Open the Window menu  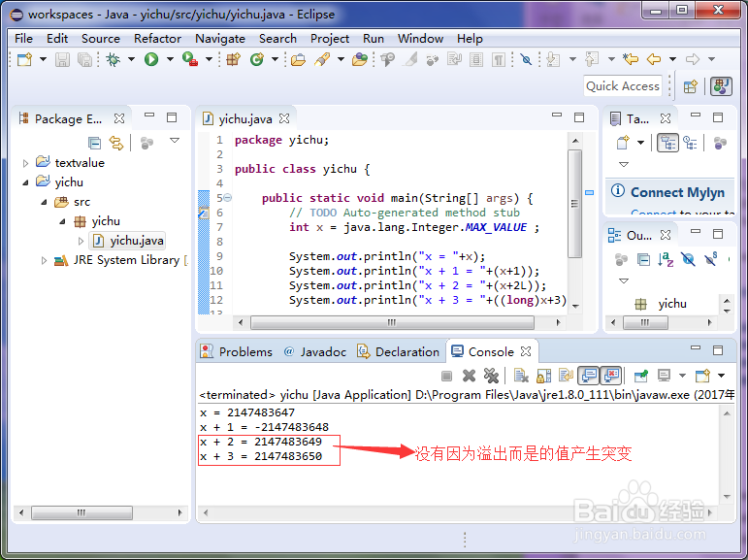click(x=420, y=39)
